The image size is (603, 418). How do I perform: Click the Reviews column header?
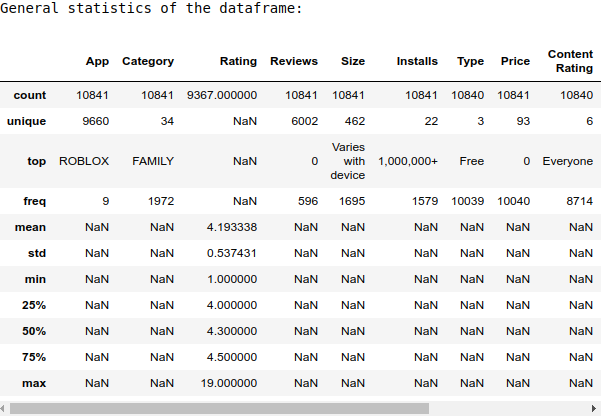294,61
